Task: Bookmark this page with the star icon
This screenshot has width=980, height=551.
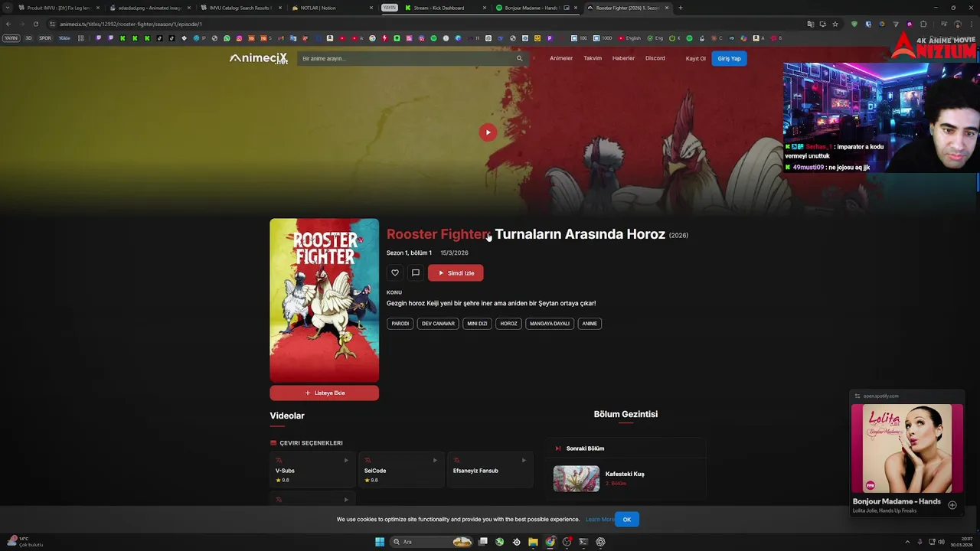Action: coord(835,24)
